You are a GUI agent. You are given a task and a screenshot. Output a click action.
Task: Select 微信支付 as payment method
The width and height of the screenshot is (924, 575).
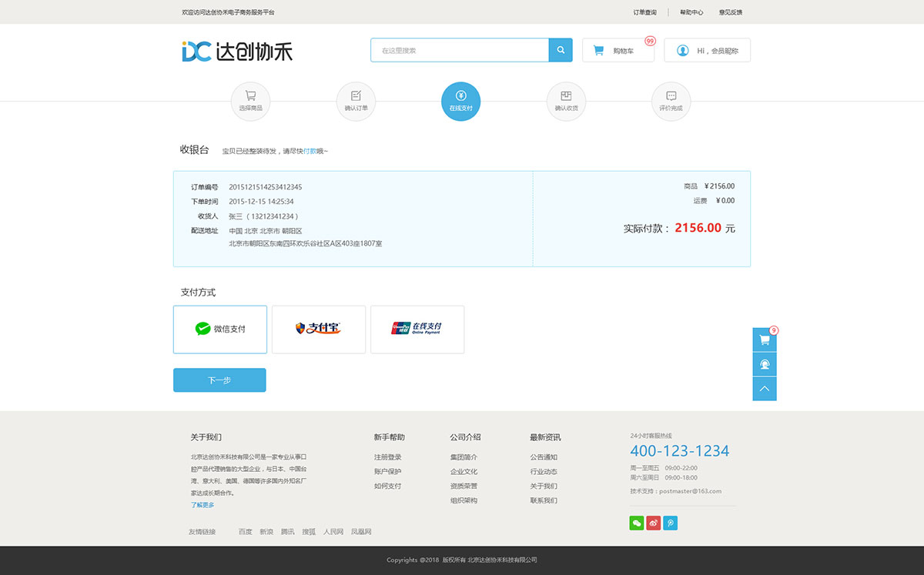[219, 329]
